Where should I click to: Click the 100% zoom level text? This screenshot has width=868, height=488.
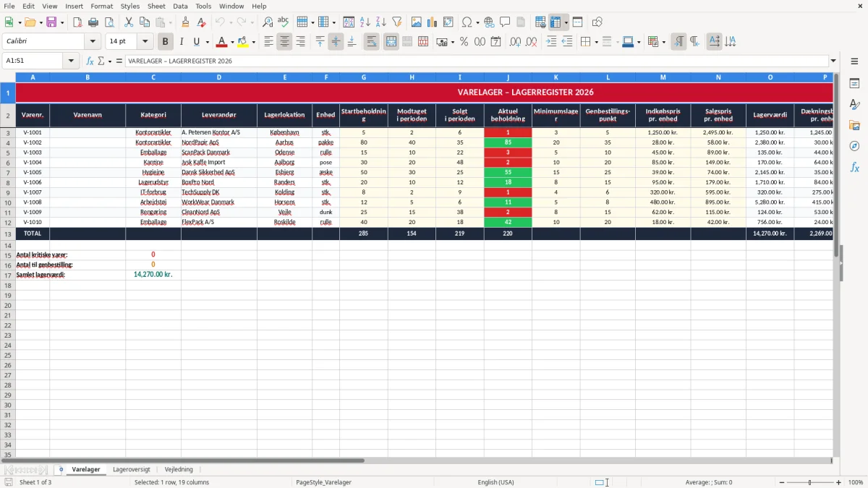(856, 482)
